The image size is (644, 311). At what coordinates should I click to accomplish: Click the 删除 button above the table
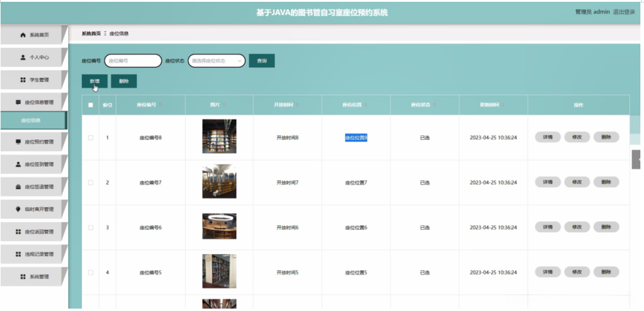124,81
